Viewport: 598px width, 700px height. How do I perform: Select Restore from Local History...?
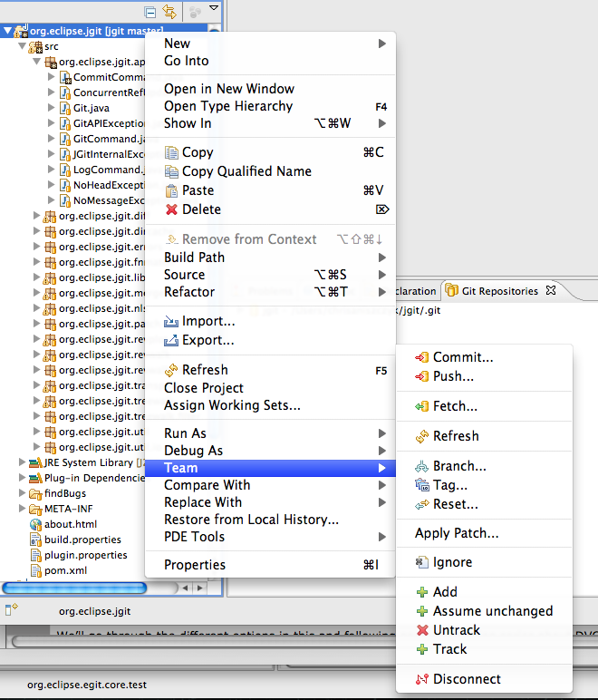(270, 520)
